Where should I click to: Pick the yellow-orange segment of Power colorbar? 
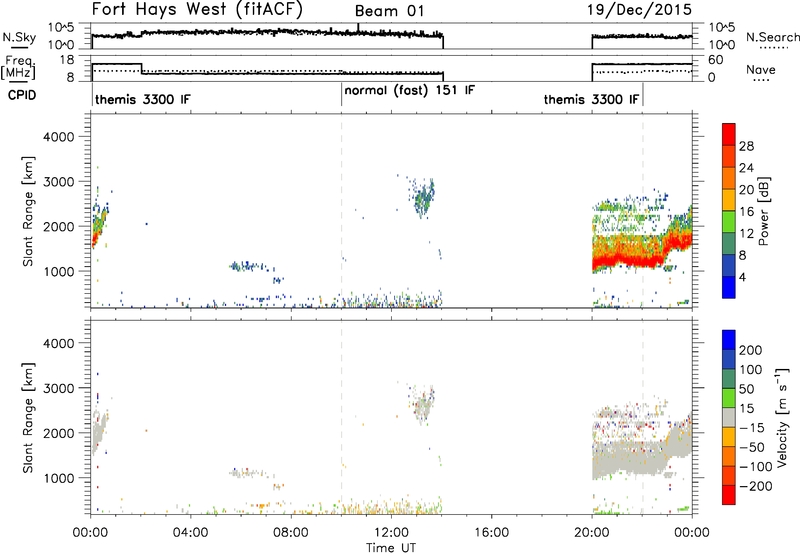point(729,199)
